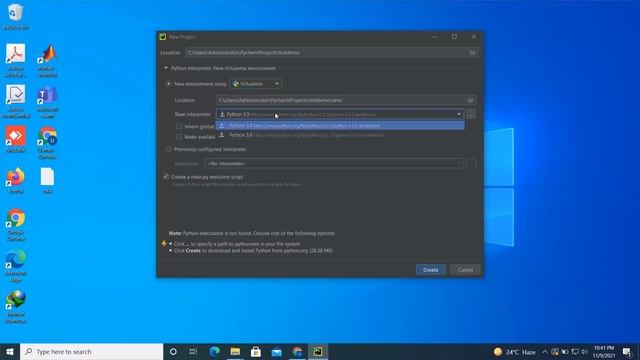Choose Python 3.9 download option

(340, 125)
